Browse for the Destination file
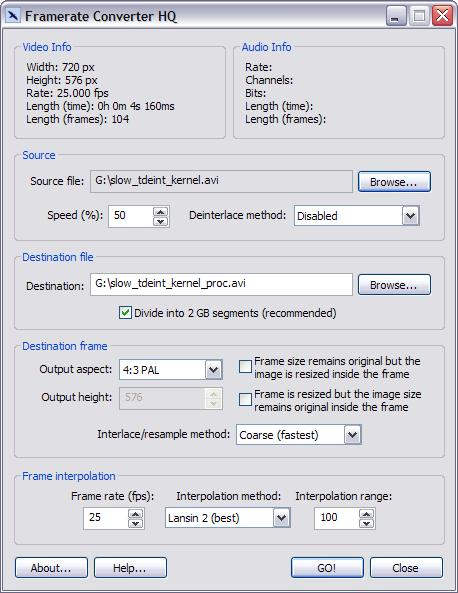Viewport: 458px width, 593px height. point(394,284)
